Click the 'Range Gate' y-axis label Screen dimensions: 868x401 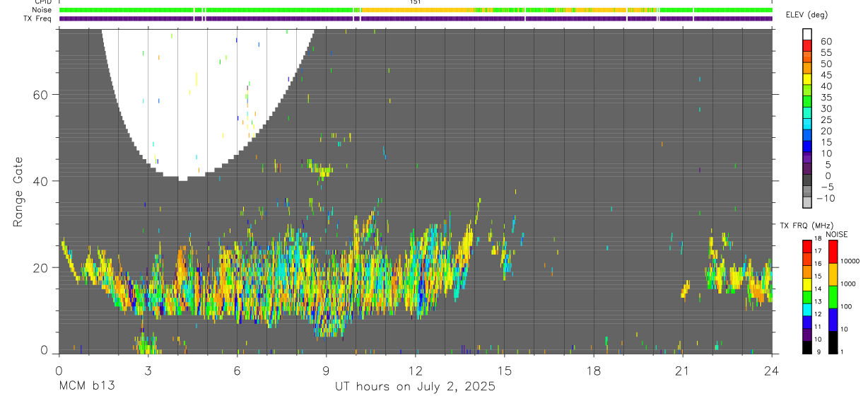point(18,191)
